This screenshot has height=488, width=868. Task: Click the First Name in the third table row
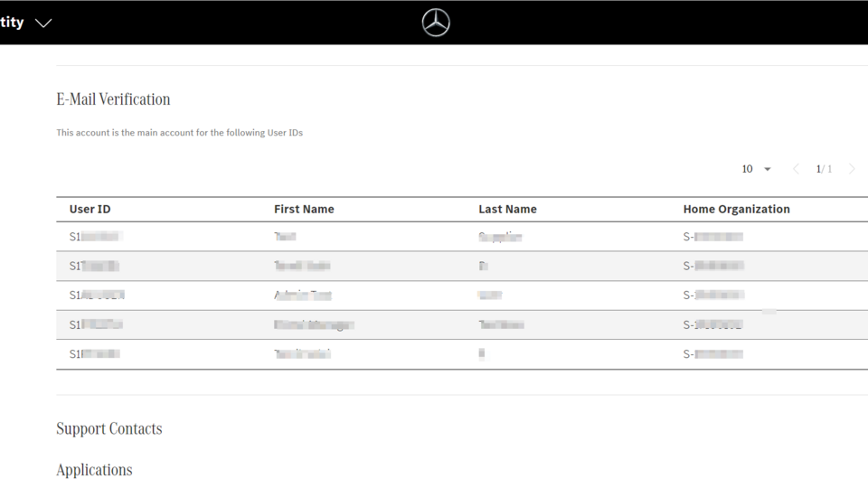coord(303,296)
